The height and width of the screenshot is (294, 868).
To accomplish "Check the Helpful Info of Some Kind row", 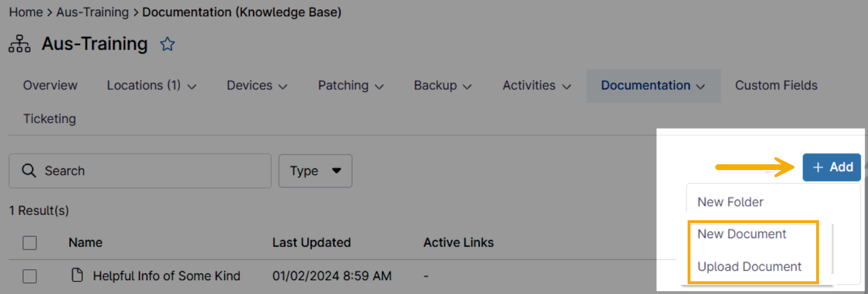I will tap(30, 276).
